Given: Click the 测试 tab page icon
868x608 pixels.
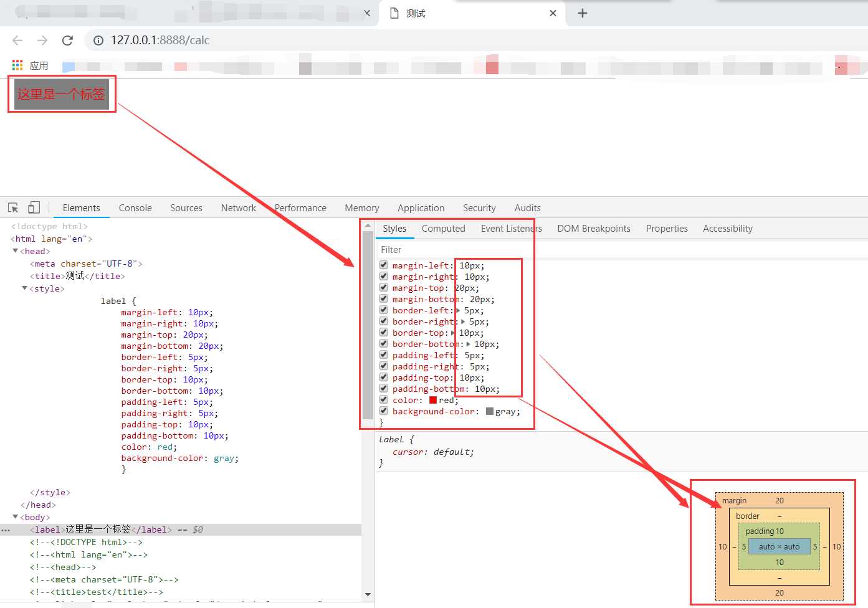Looking at the screenshot, I should click(394, 13).
